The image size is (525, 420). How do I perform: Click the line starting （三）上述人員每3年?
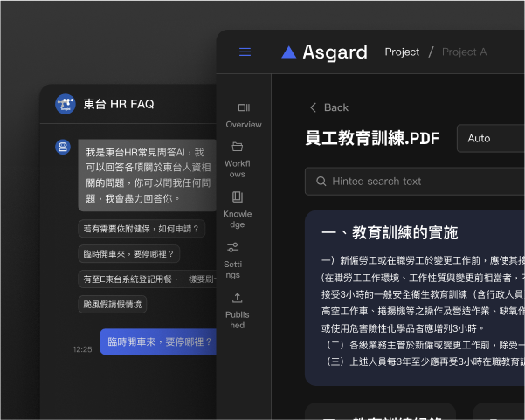[x=425, y=361]
